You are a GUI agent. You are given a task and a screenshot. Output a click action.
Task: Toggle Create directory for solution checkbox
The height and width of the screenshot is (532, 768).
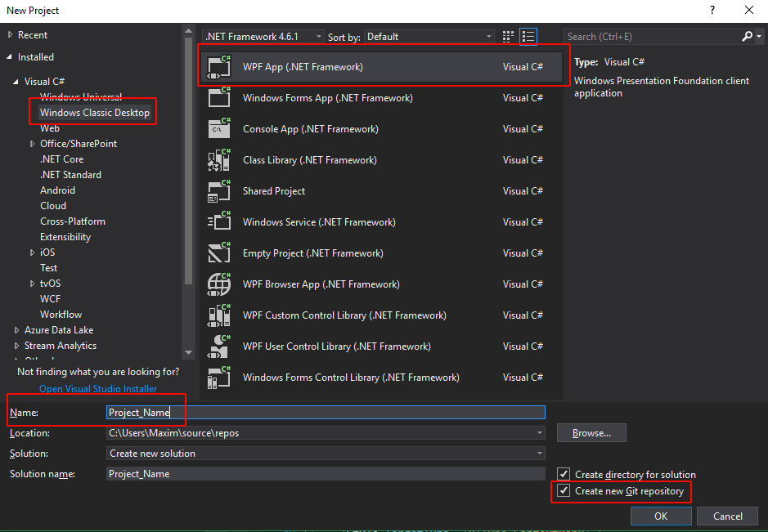tap(564, 474)
